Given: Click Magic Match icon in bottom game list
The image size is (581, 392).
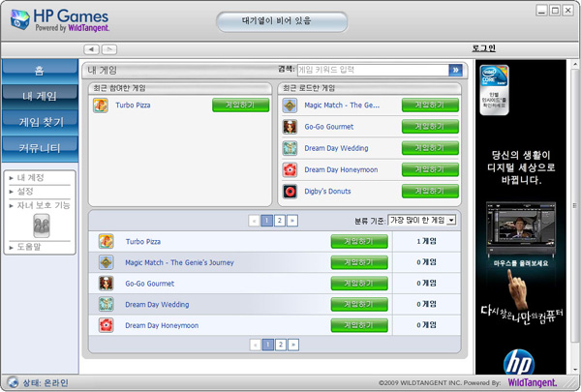Looking at the screenshot, I should coord(107,262).
